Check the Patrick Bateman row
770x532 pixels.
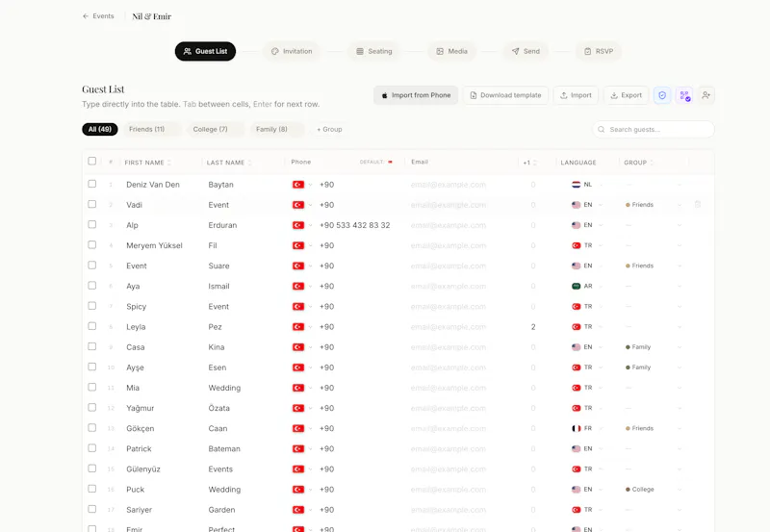tap(91, 448)
